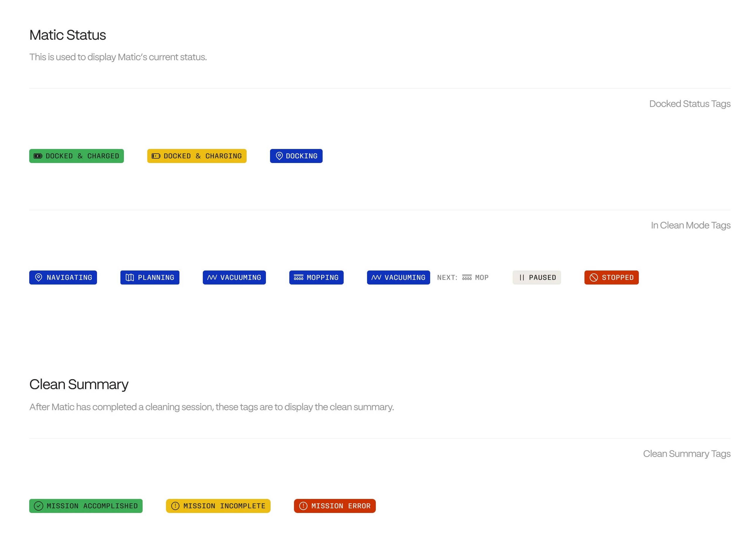The width and height of the screenshot is (756, 548).
Task: Click the NEXT: label text
Action: pyautogui.click(x=447, y=278)
